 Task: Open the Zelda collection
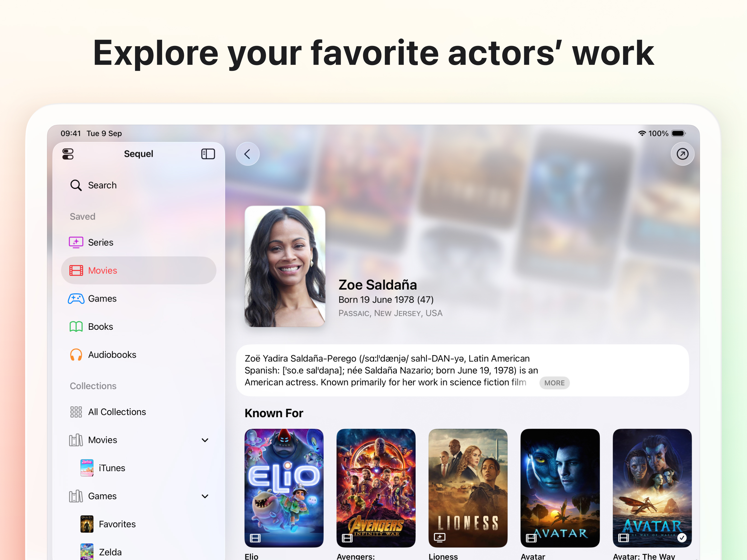(138, 552)
